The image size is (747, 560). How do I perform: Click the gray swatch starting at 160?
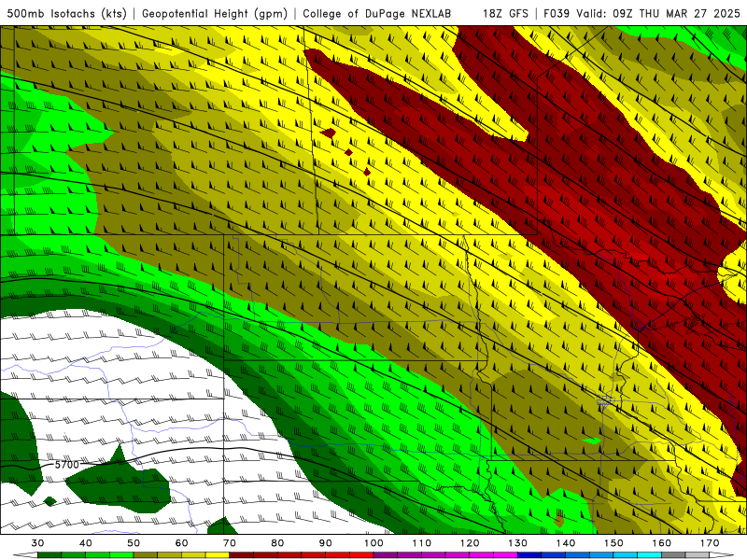pos(673,555)
